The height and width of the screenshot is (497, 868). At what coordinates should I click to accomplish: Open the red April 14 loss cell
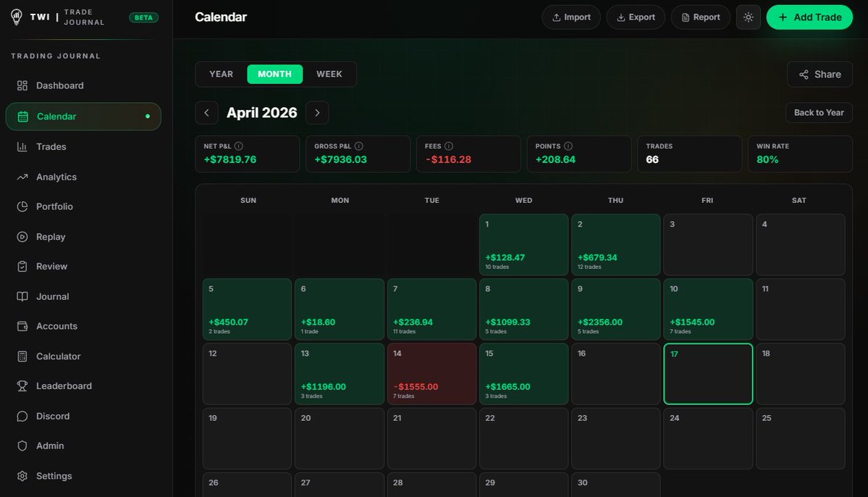(431, 374)
